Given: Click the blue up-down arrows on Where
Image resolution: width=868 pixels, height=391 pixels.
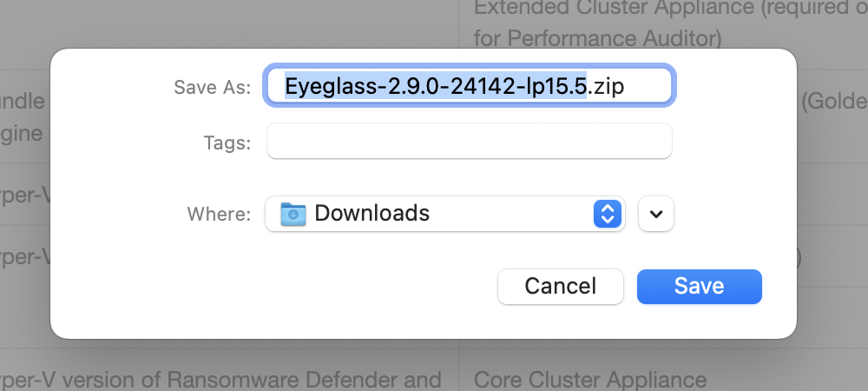Looking at the screenshot, I should (x=608, y=213).
